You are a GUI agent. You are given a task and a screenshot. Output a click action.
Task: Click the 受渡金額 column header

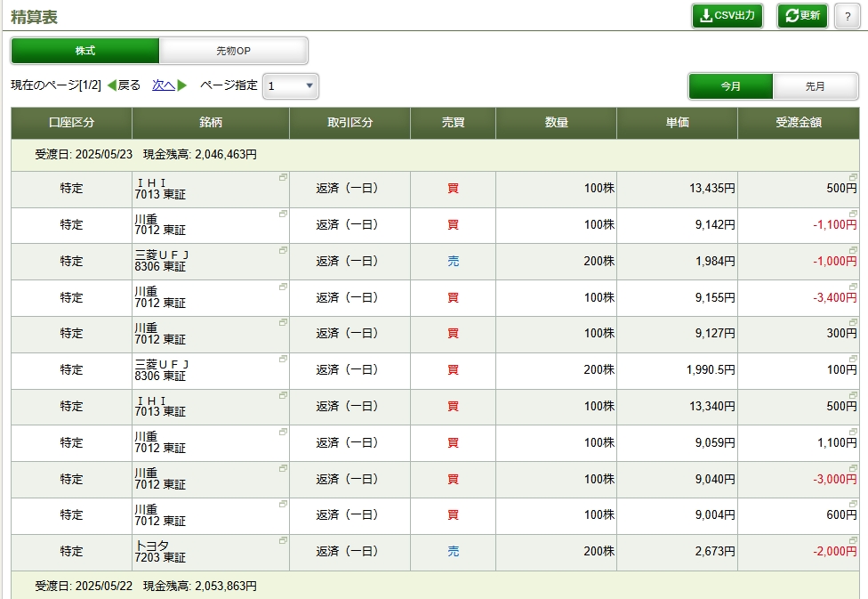pos(798,123)
